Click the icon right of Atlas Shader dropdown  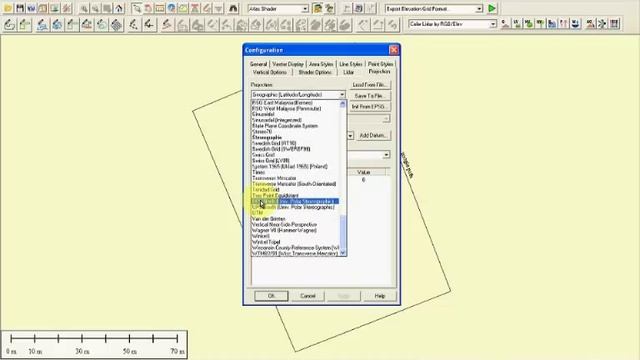(x=317, y=8)
